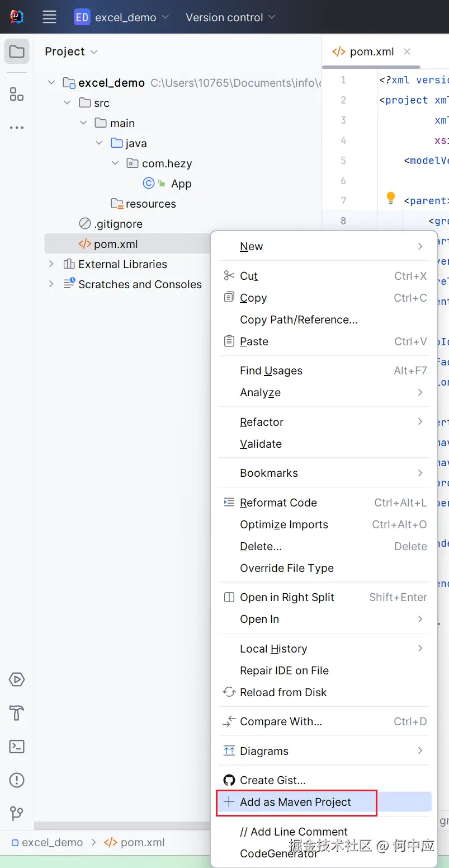Open the Version control dropdown
449x868 pixels.
[x=230, y=17]
